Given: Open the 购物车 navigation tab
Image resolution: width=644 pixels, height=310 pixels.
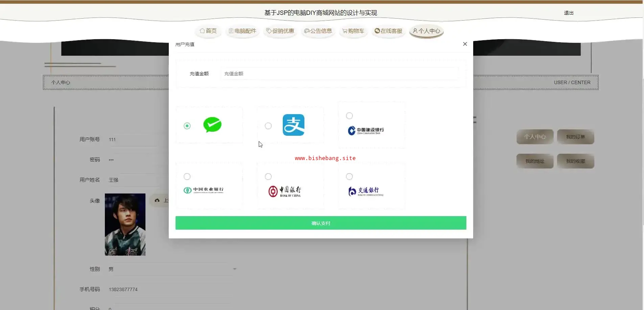Looking at the screenshot, I should (353, 31).
